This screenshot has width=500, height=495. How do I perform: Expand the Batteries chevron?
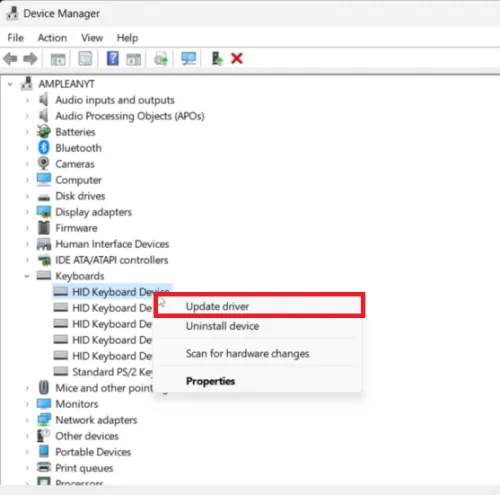point(27,132)
